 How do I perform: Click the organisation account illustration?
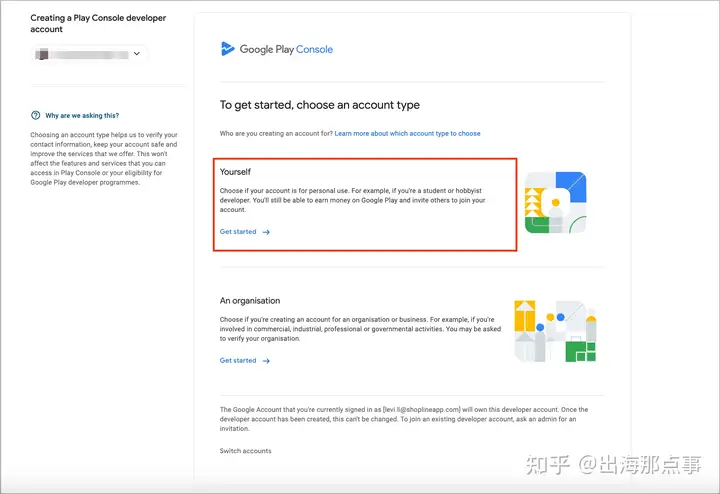[x=555, y=331]
